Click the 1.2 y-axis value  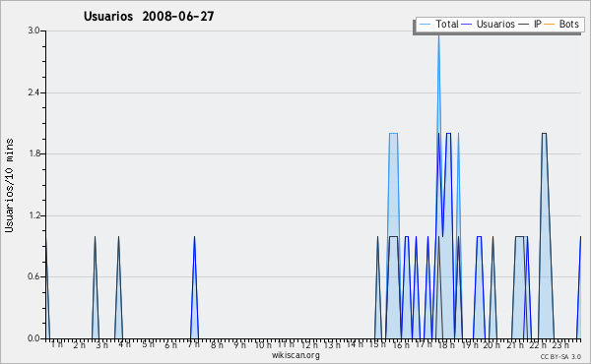tap(33, 215)
